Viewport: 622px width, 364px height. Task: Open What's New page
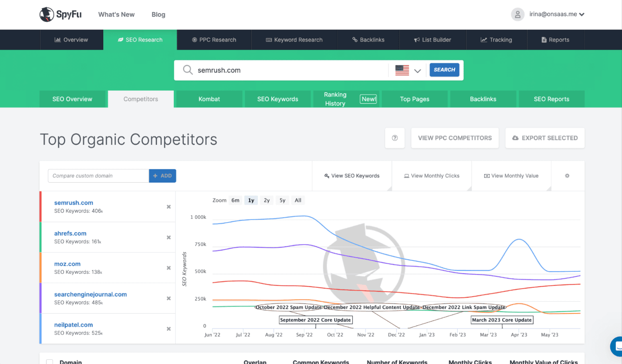coord(116,14)
